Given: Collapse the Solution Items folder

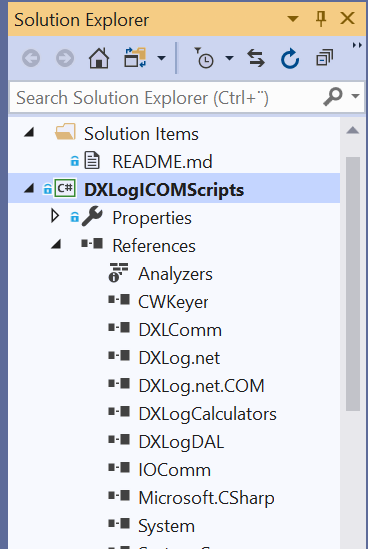Looking at the screenshot, I should point(29,133).
